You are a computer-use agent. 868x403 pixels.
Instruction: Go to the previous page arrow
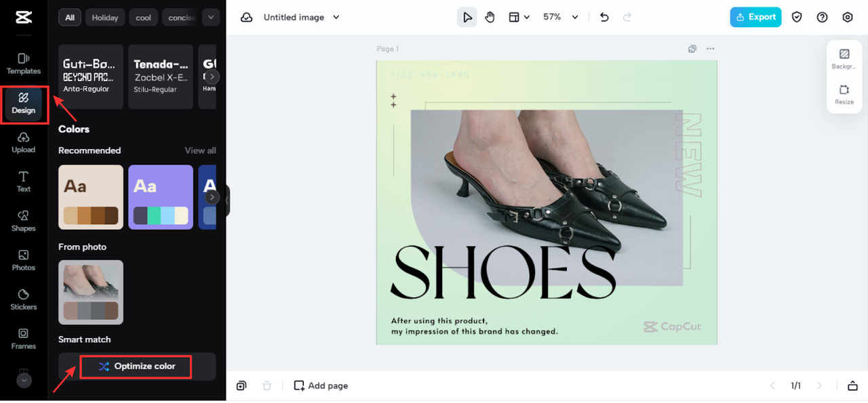tap(772, 385)
